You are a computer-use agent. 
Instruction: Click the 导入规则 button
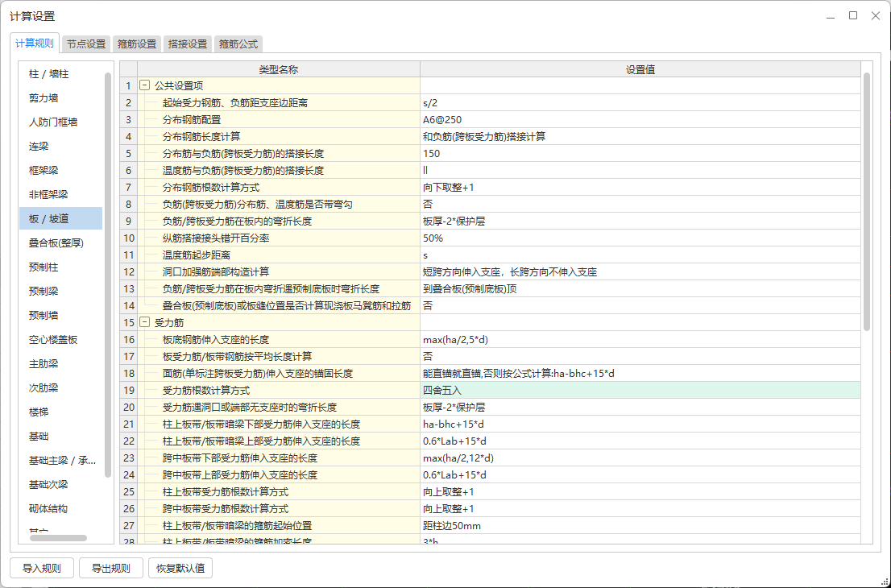coord(41,568)
